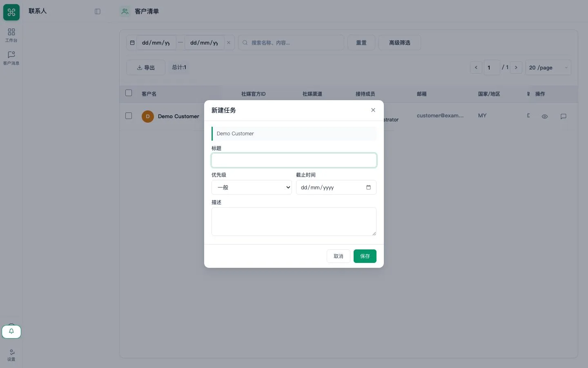Click the 联系人 sidebar title
The image size is (588, 368).
(x=38, y=11)
